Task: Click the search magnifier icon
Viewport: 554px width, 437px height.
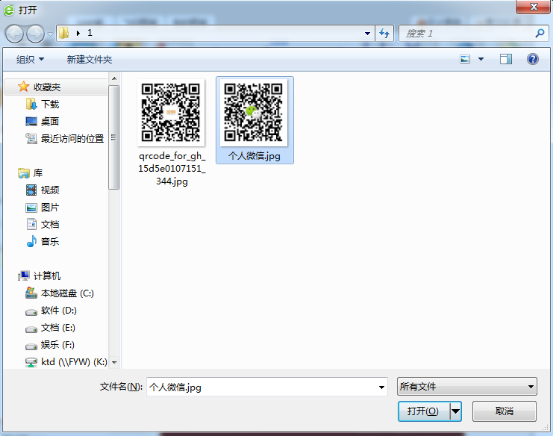Action: coord(540,34)
